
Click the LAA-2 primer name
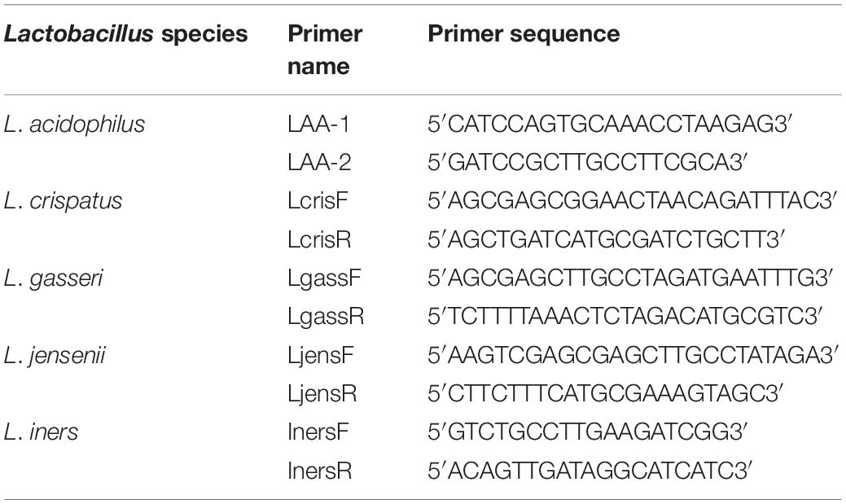[319, 162]
